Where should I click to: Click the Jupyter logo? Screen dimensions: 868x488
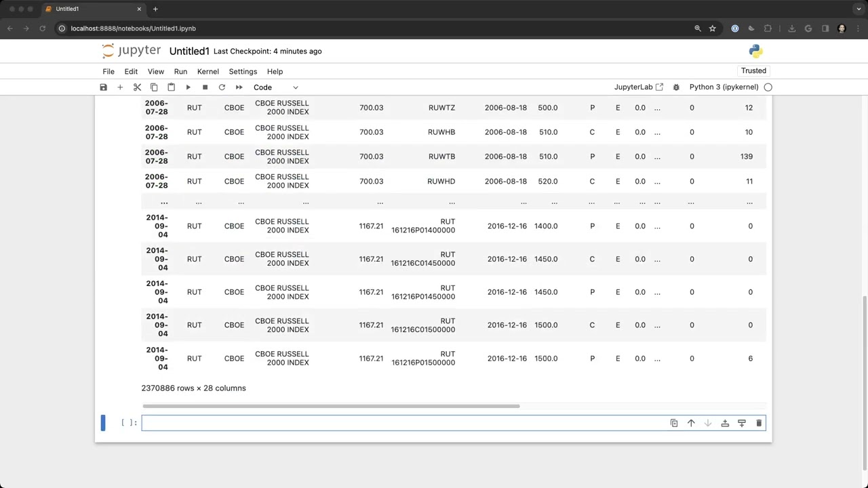point(132,51)
